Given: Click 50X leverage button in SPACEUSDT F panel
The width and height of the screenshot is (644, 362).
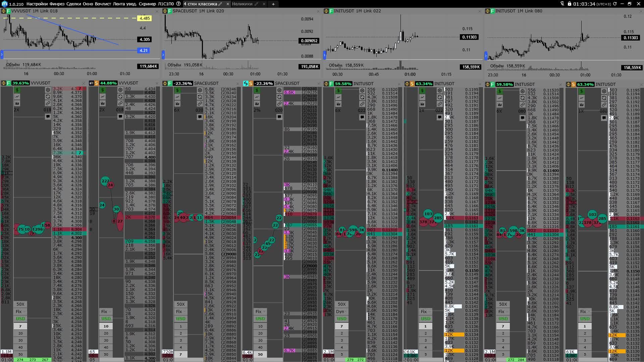Looking at the screenshot, I should [x=181, y=304].
